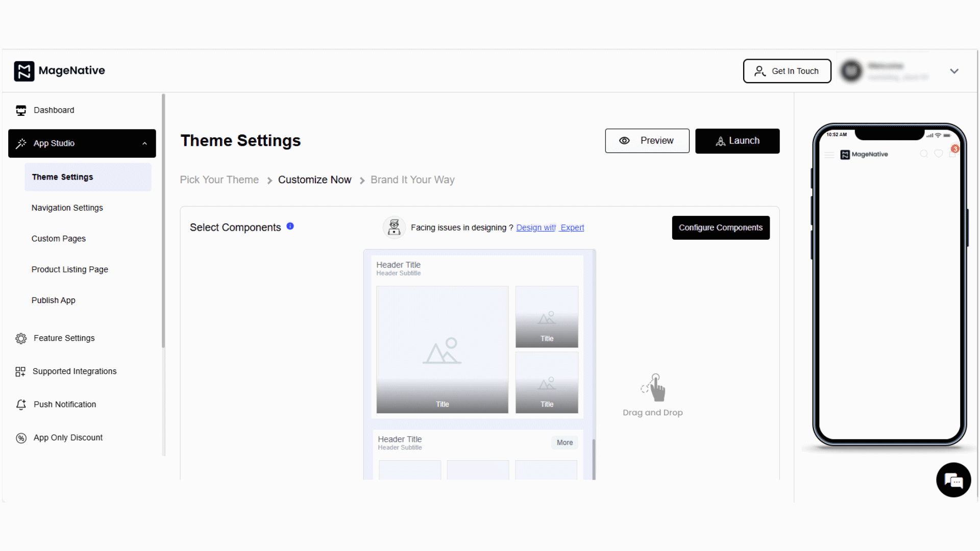The width and height of the screenshot is (980, 551).
Task: Open More in second header component
Action: tap(565, 442)
